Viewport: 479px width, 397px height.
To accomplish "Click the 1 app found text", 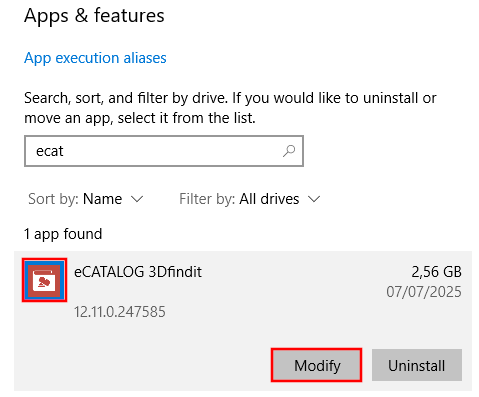I will (63, 234).
